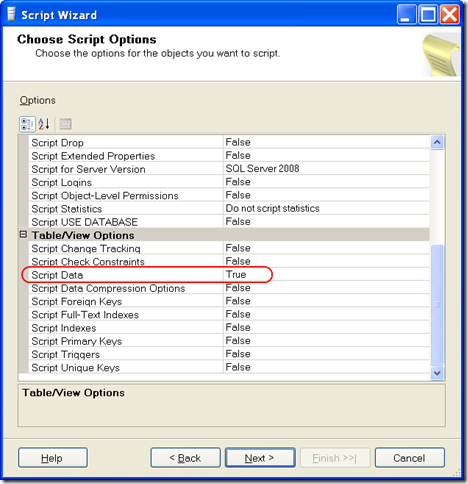Collapse the Table/View Options category
Image resolution: width=468 pixels, height=484 pixels.
(23, 235)
